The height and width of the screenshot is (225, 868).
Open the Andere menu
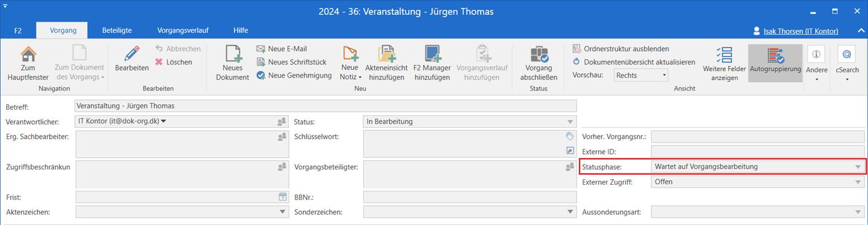(817, 64)
